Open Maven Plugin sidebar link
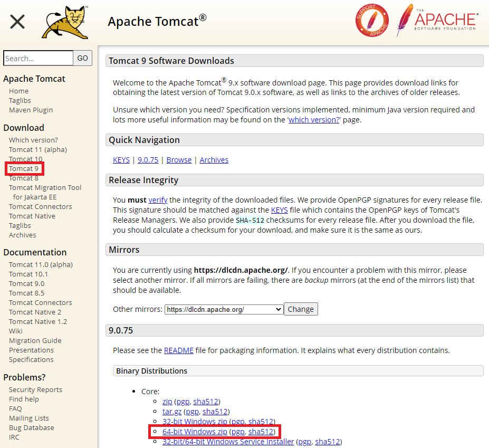The height and width of the screenshot is (448, 489). tap(31, 110)
